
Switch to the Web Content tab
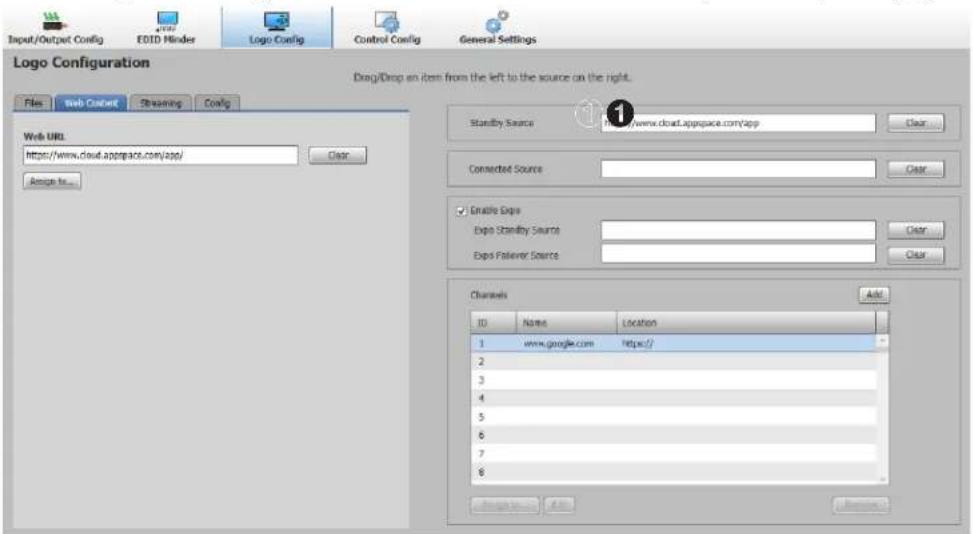91,103
